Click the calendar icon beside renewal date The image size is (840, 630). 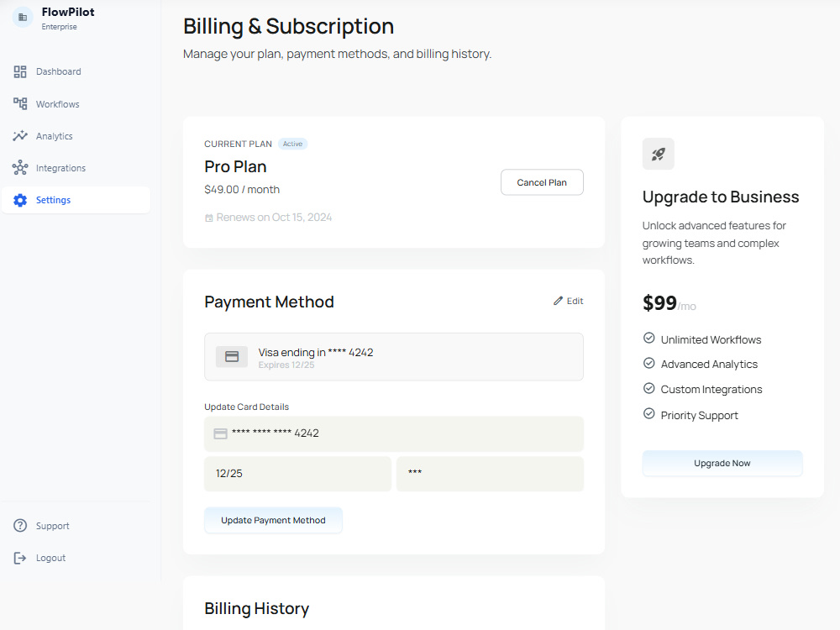click(x=209, y=218)
